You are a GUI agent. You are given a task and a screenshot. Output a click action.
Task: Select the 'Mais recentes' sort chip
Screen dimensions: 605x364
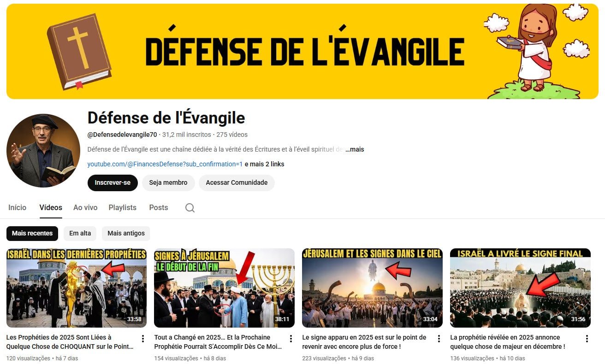coord(32,233)
